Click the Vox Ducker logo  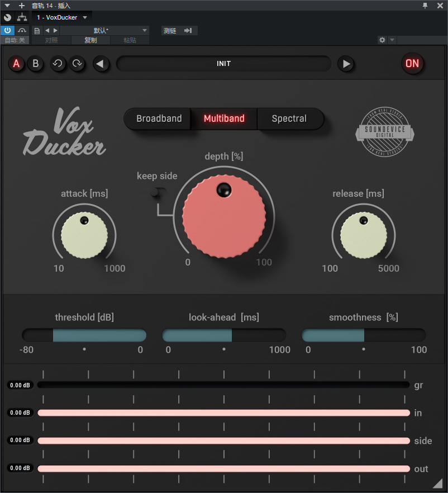coord(64,132)
